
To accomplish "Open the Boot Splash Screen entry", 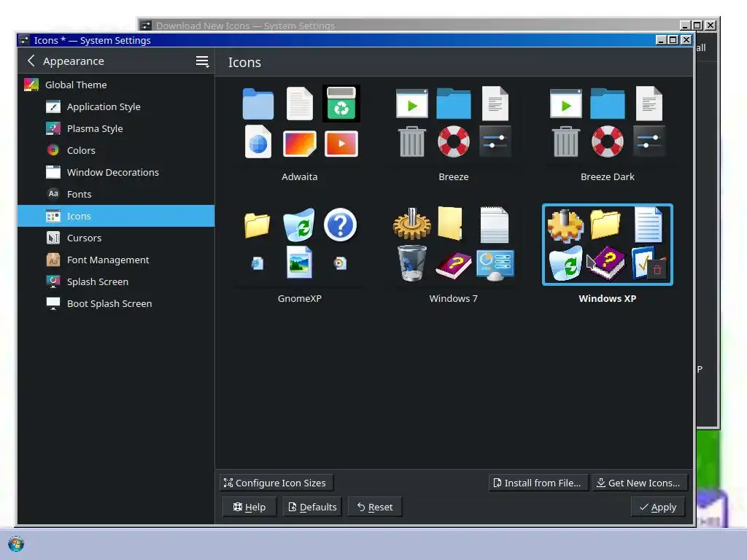I will tap(116, 303).
